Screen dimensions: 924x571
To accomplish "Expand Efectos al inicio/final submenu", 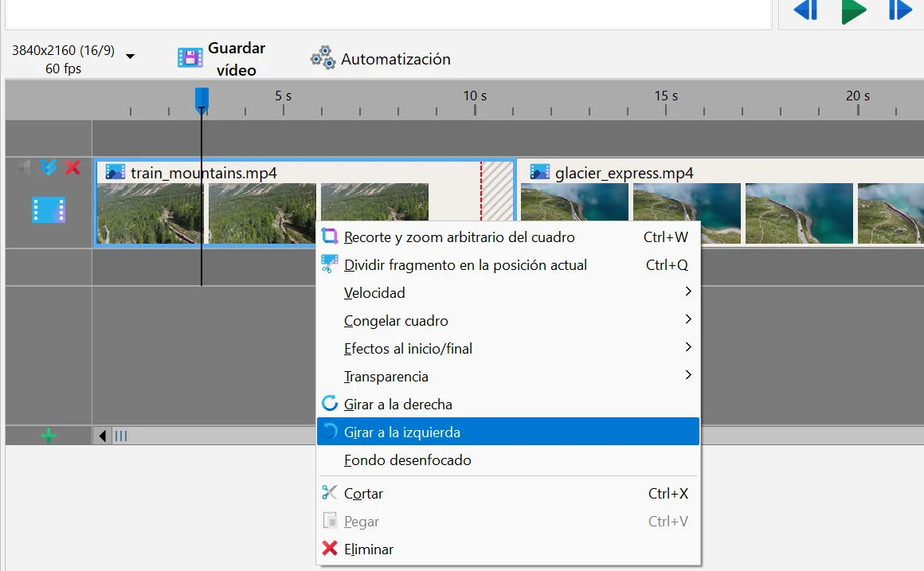I will tap(508, 348).
